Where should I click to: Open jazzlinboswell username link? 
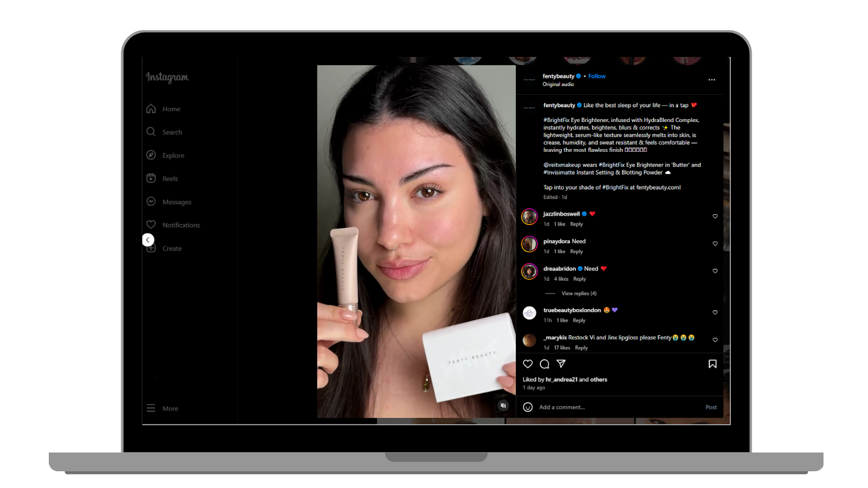click(561, 214)
